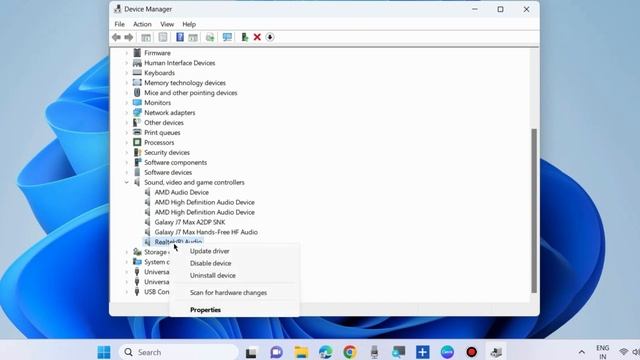Image resolution: width=640 pixels, height=360 pixels.
Task: Select the Sound, video and game controllers label
Action: (x=194, y=182)
